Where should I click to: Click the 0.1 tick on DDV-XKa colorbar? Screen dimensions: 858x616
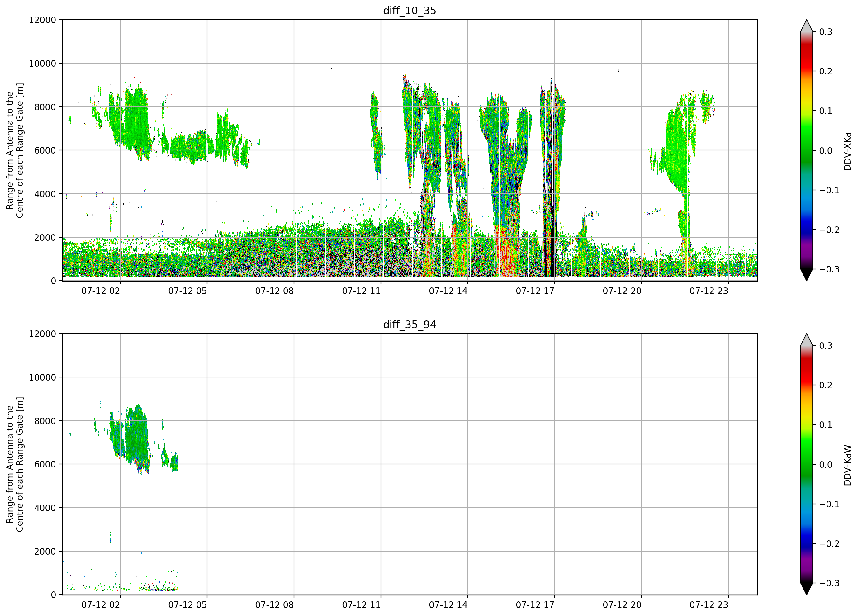(826, 111)
